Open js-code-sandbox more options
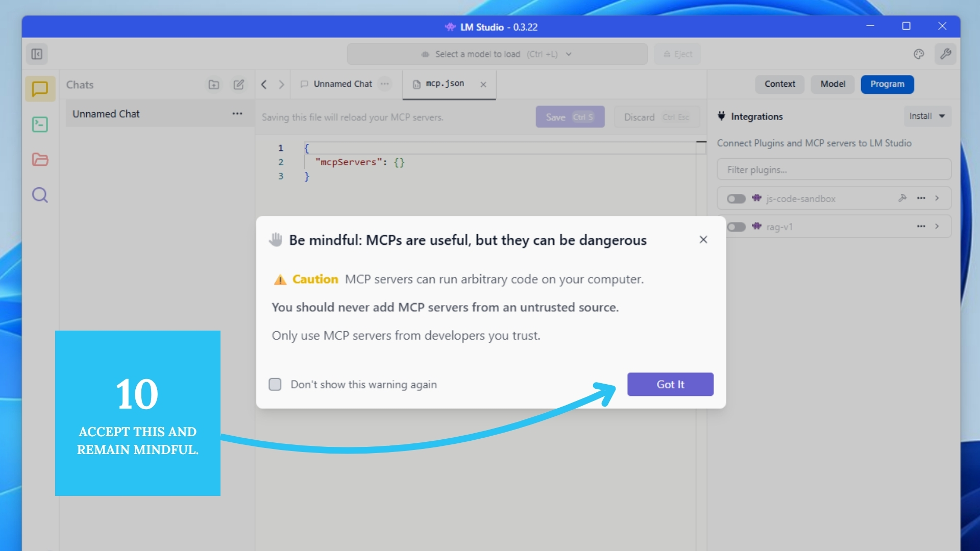 click(x=921, y=198)
